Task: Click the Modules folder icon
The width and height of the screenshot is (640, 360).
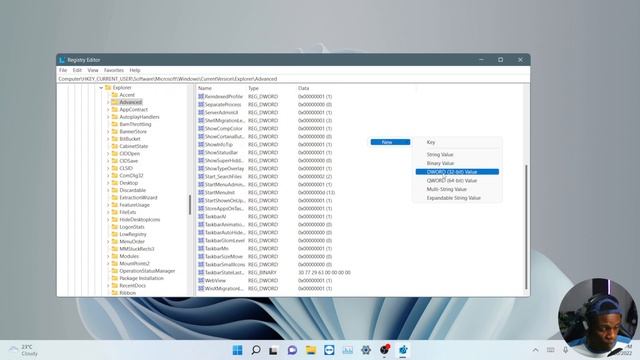Action: [115, 256]
